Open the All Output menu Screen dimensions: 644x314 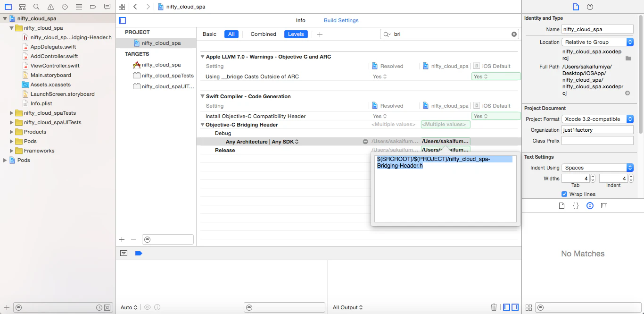click(x=347, y=307)
